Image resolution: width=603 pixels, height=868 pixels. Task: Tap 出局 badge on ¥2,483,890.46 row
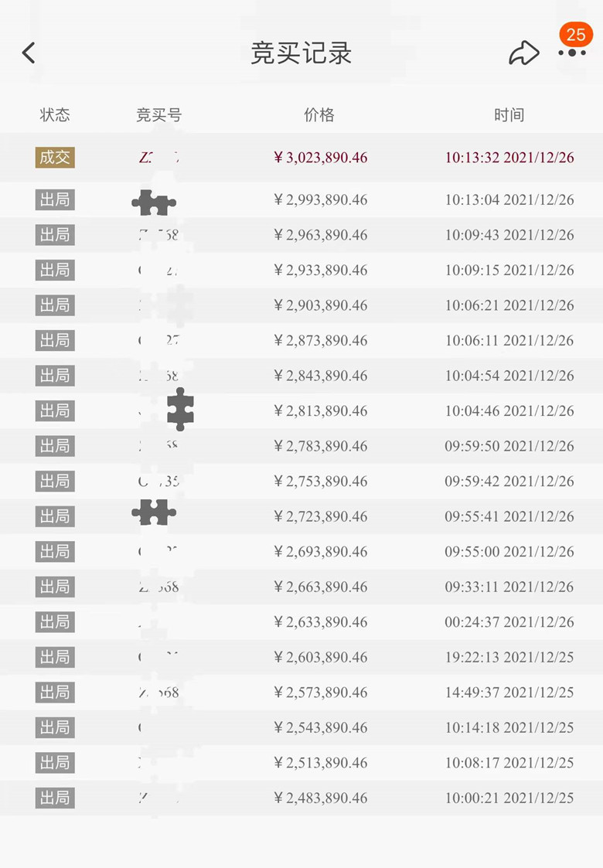click(x=55, y=798)
